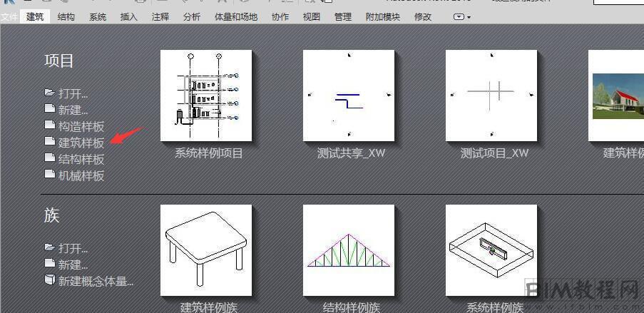Image resolution: width=644 pixels, height=313 pixels.
Task: Click the document icon beside 项目 新建...
Action: (50, 108)
